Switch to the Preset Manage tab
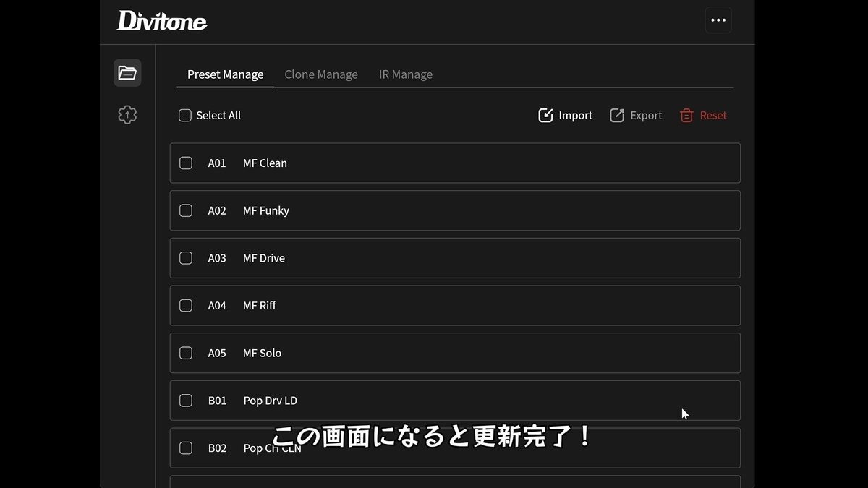The image size is (868, 488). [x=225, y=74]
